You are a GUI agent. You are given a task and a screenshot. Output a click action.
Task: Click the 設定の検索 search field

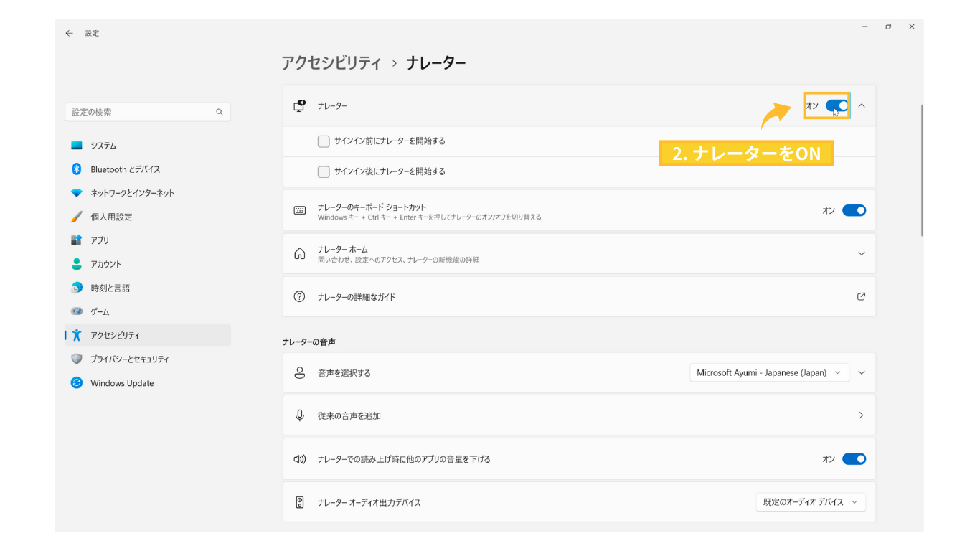[140, 112]
